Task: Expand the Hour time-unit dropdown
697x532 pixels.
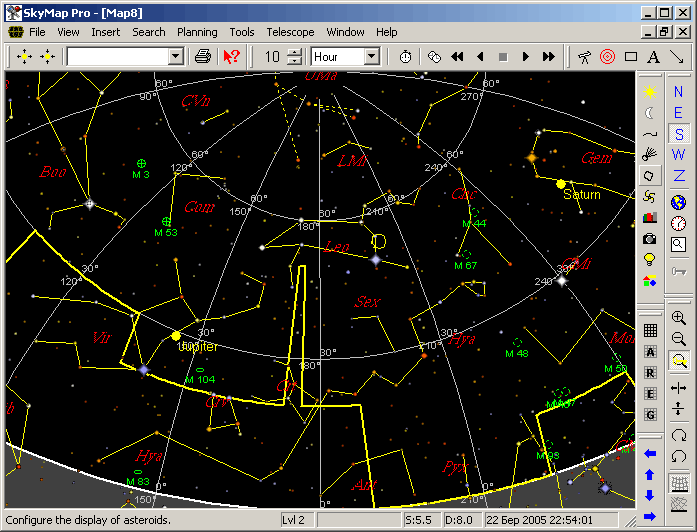Action: click(372, 56)
